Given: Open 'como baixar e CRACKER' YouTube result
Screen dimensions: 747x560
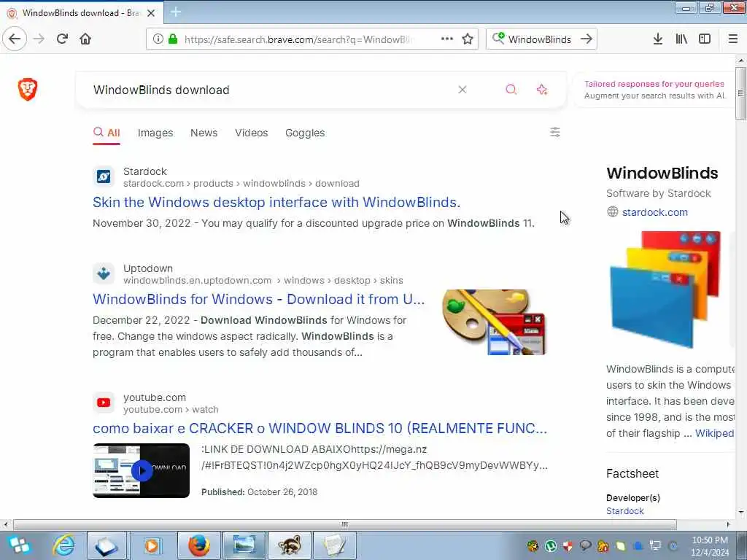Looking at the screenshot, I should [x=320, y=429].
